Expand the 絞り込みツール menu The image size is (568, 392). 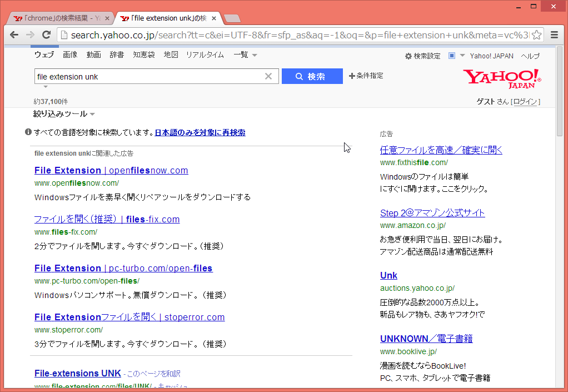tap(64, 114)
